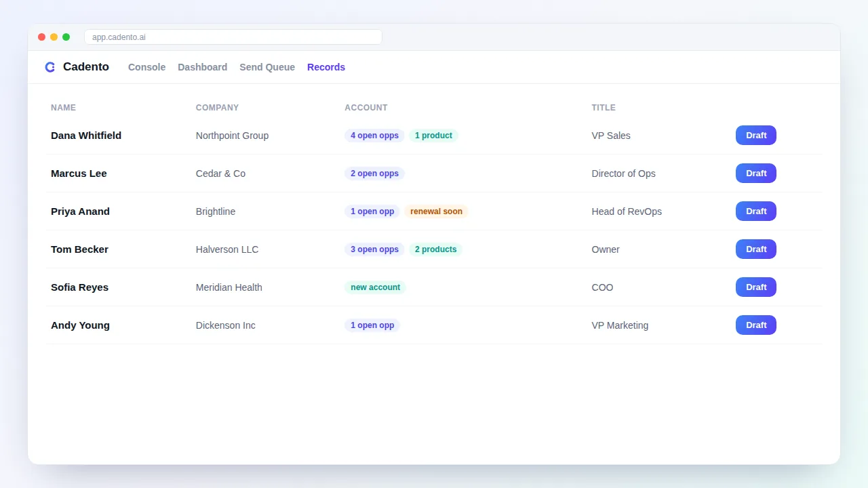
Task: Click the name Tom Becker
Action: click(79, 249)
